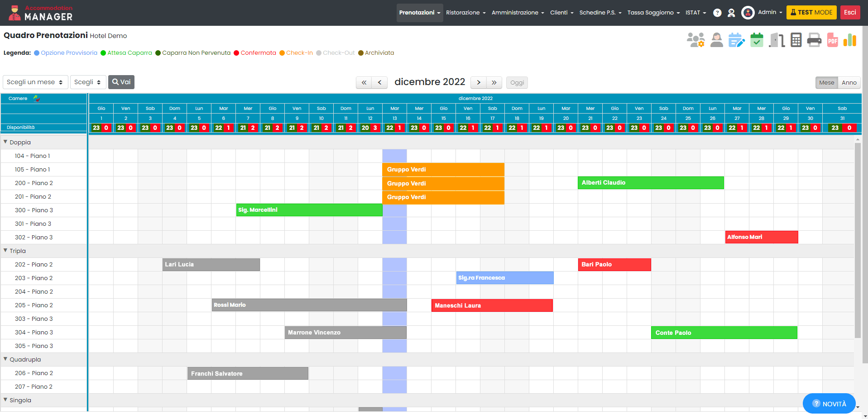Click the help question mark icon

(717, 13)
